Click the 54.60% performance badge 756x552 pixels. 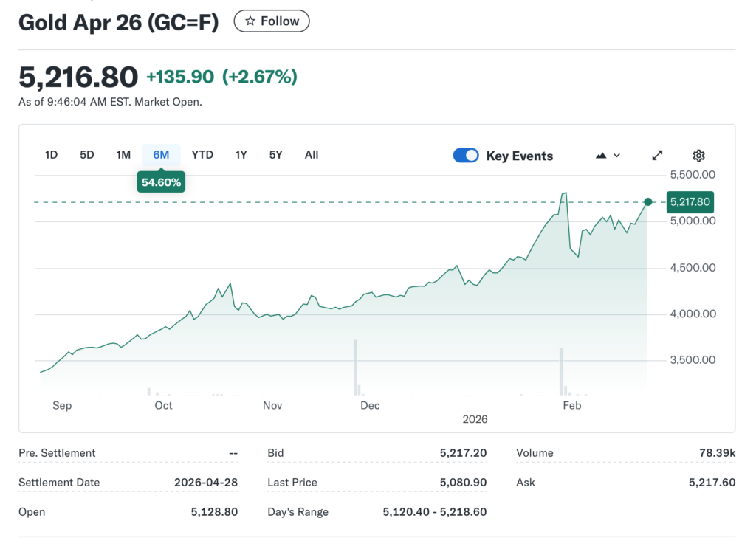tap(161, 181)
